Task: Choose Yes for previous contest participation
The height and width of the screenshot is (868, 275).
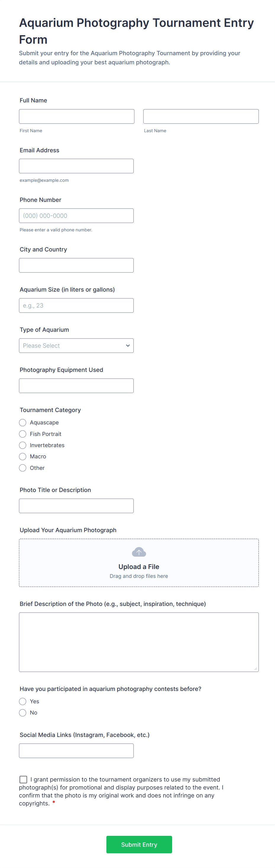Action: click(x=22, y=701)
